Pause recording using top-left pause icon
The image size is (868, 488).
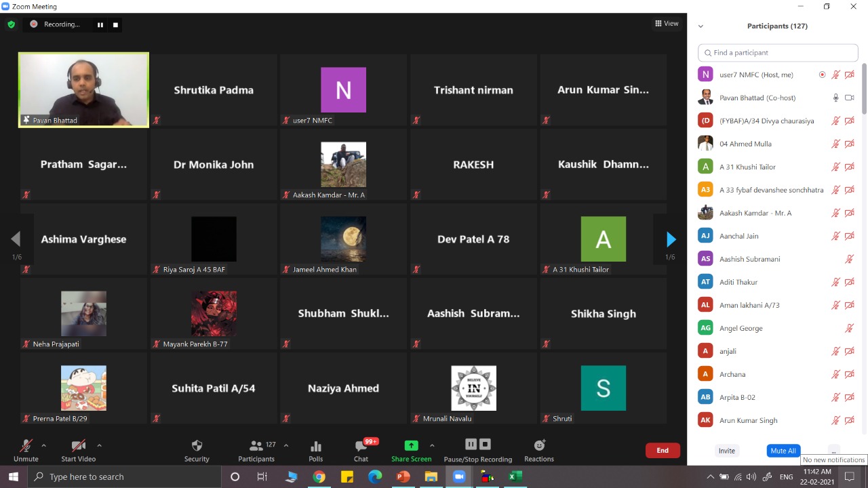[x=100, y=25]
